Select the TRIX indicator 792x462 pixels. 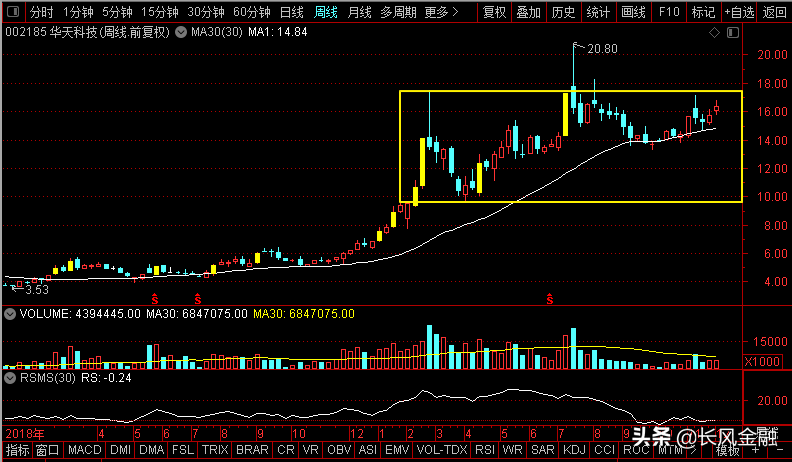[x=215, y=450]
